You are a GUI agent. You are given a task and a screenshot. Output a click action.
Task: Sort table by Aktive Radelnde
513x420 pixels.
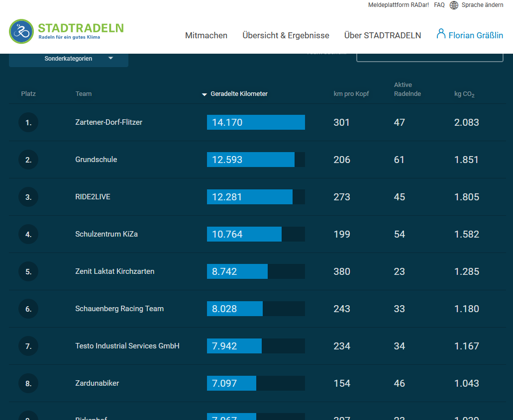(x=408, y=89)
